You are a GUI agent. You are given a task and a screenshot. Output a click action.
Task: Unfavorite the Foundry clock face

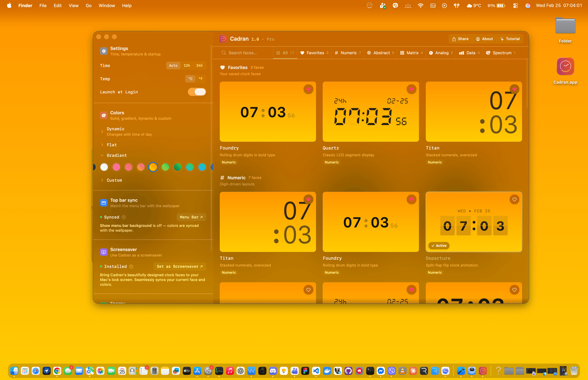pyautogui.click(x=308, y=89)
